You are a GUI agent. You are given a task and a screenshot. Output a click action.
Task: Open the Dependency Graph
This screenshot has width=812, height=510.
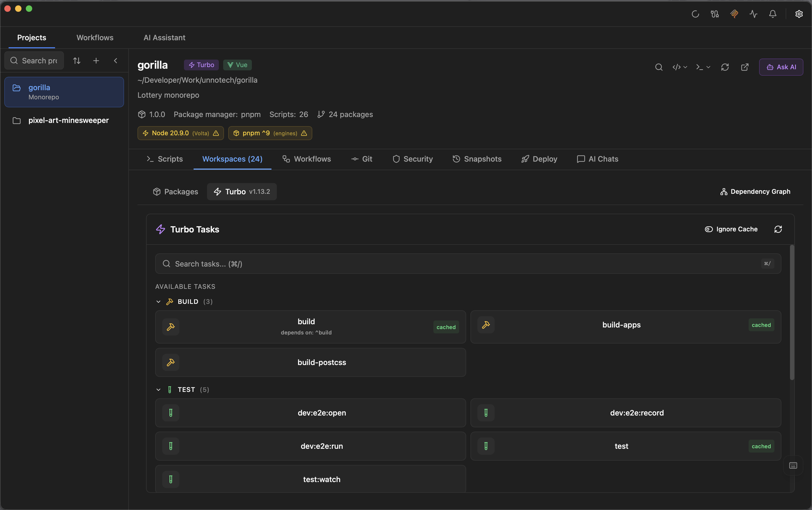(755, 191)
